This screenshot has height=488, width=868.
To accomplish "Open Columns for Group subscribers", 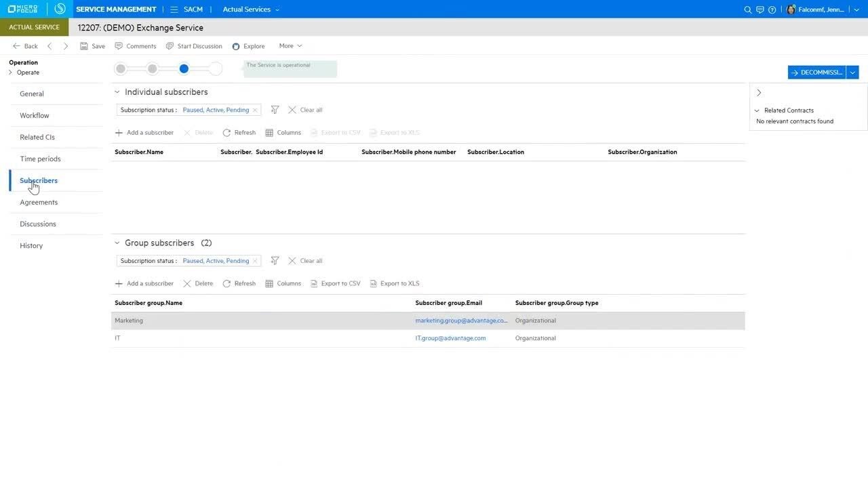I will (x=283, y=283).
